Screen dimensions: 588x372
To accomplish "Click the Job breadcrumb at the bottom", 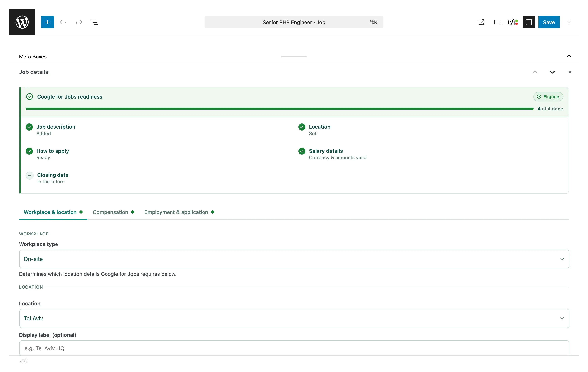I will pos(24,361).
